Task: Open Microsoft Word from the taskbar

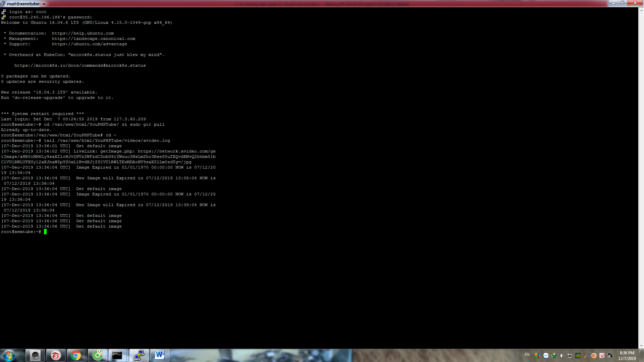Action: [160, 355]
